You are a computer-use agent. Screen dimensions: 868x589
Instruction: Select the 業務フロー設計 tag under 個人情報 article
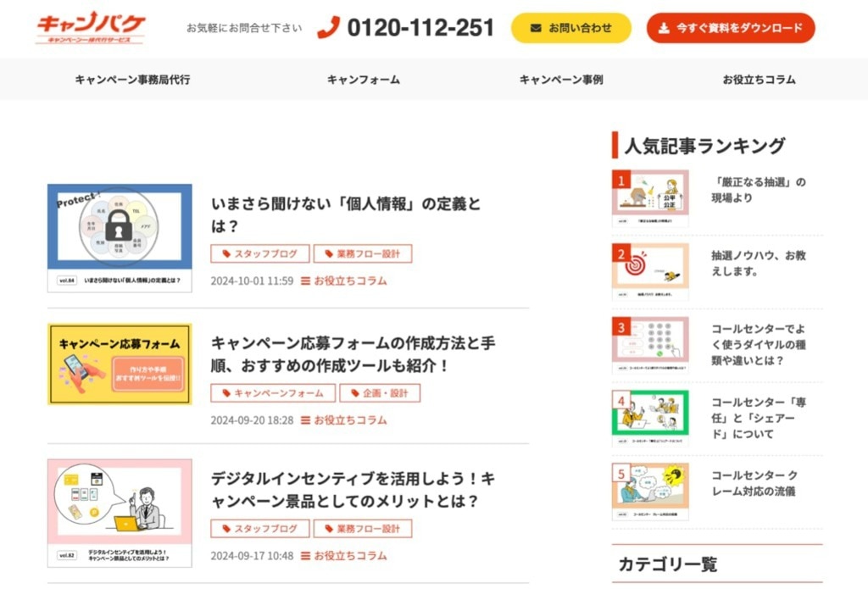pyautogui.click(x=363, y=253)
